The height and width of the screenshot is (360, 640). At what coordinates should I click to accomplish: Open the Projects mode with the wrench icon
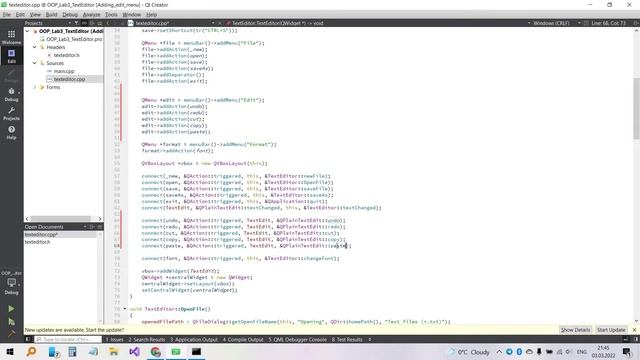[11, 113]
